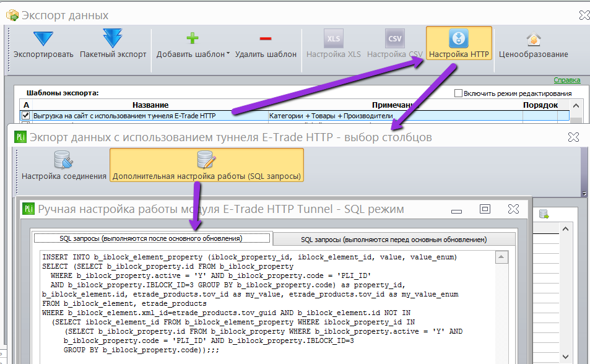Screen dimensions: 590x364
Task: Open Дополнительная настройка работы (SQL запросы)
Action: pyautogui.click(x=207, y=165)
